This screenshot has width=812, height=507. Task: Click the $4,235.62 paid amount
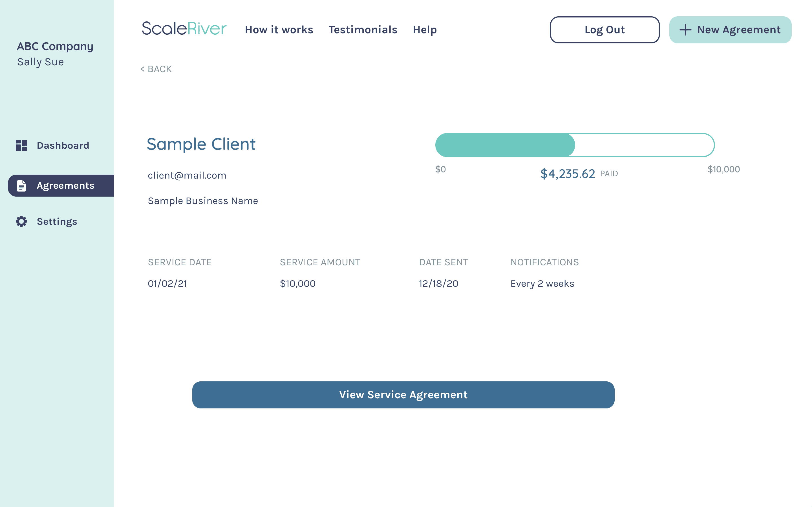(x=567, y=174)
